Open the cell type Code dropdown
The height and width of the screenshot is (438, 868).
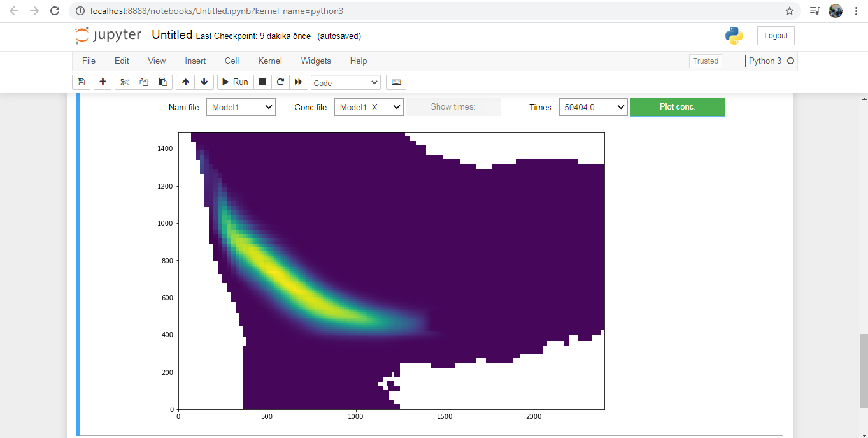point(346,83)
